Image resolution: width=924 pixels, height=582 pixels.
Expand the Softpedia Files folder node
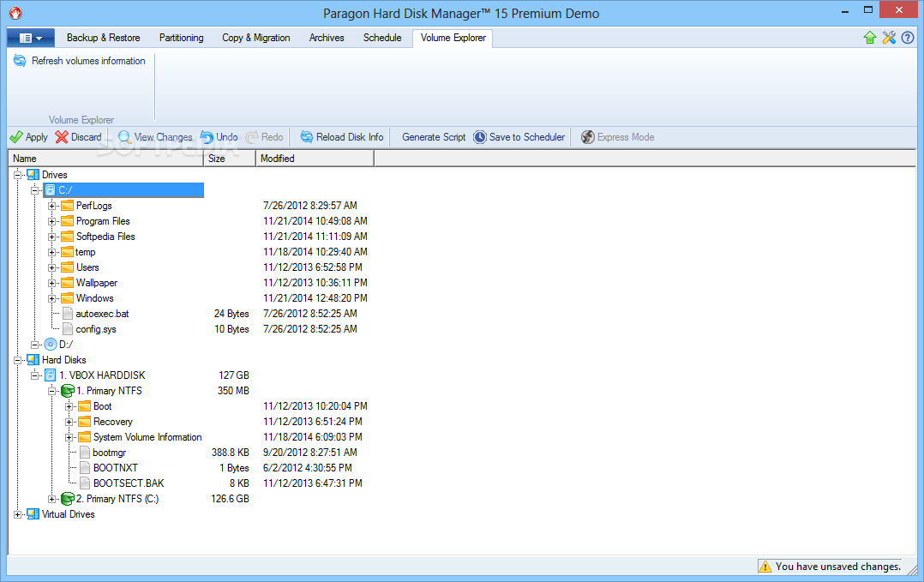click(51, 237)
